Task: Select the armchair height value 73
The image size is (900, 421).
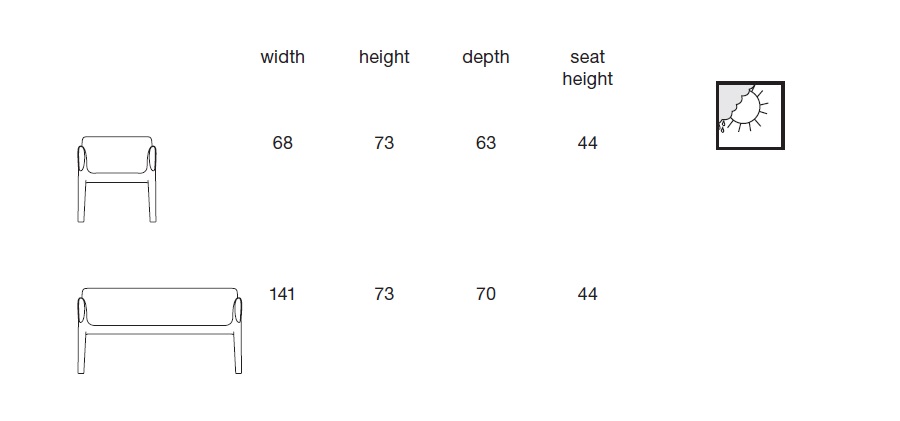Action: pos(384,142)
